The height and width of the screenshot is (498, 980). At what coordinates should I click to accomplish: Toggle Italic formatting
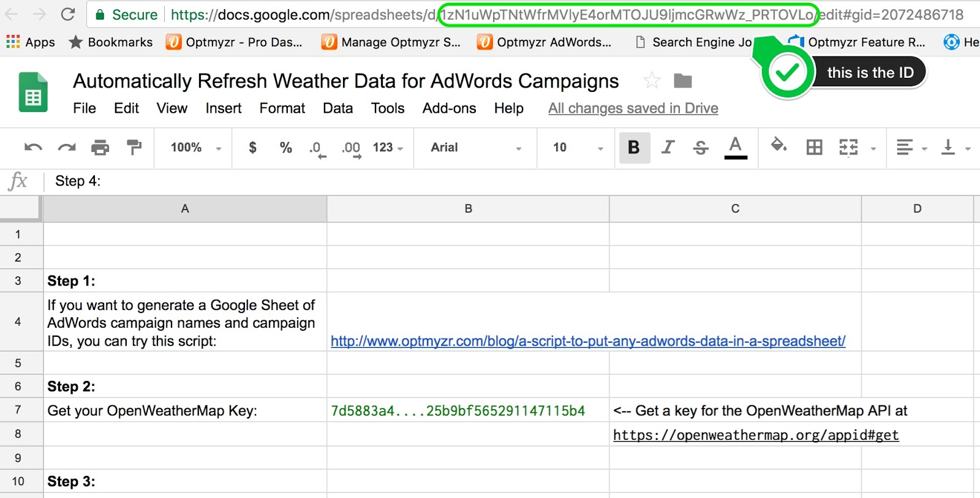[x=668, y=148]
